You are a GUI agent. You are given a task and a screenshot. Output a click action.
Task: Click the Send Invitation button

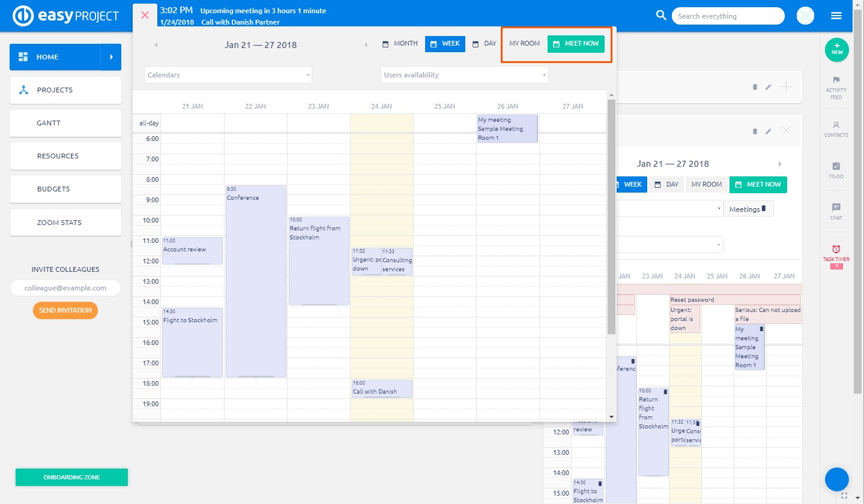(65, 310)
